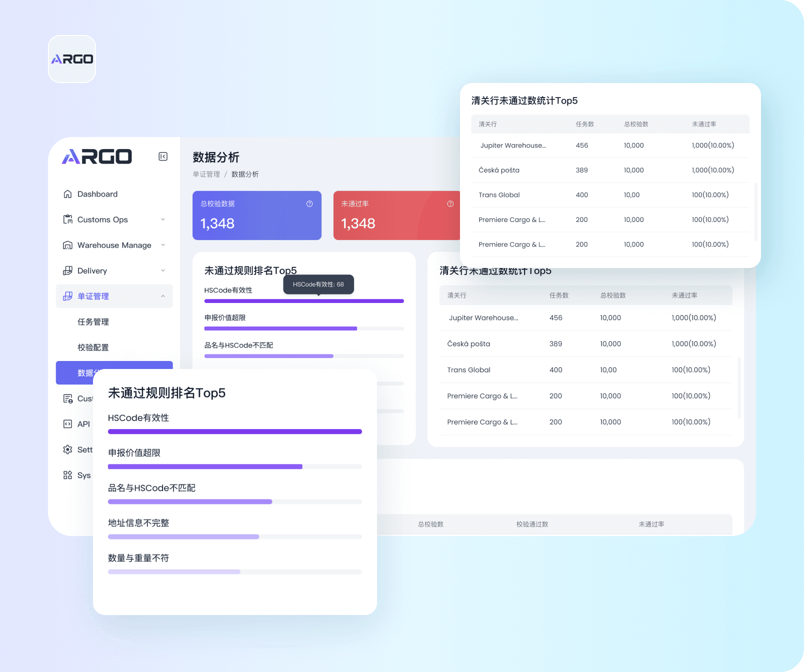Click the HSCode有效性: 68 tooltip
This screenshot has height=672, width=805.
318,284
